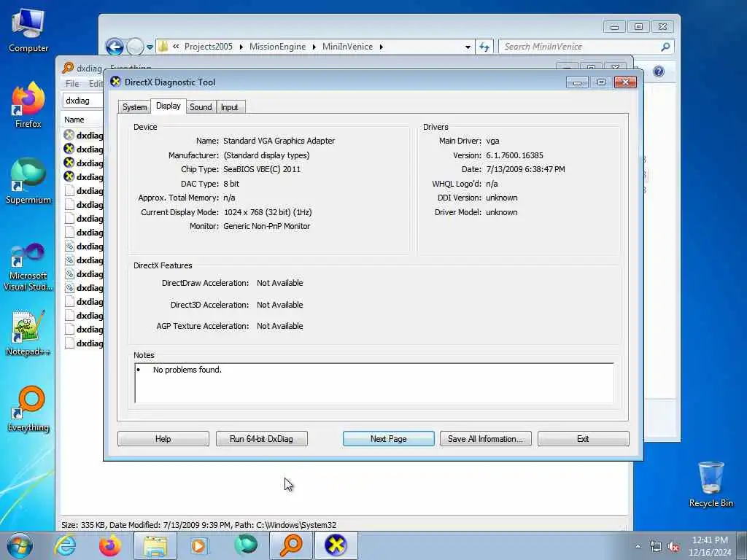
Task: Go to Next Page in DxDiag
Action: click(x=388, y=438)
